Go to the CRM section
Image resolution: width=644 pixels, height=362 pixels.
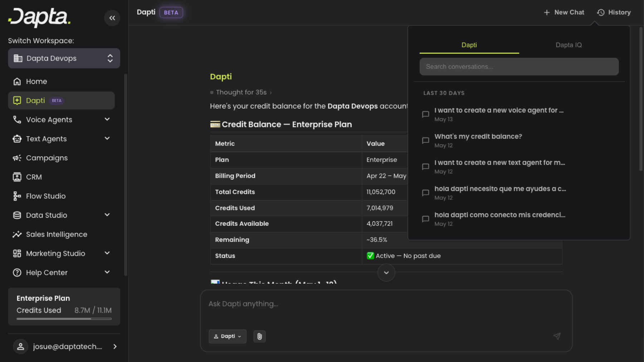pyautogui.click(x=61, y=177)
